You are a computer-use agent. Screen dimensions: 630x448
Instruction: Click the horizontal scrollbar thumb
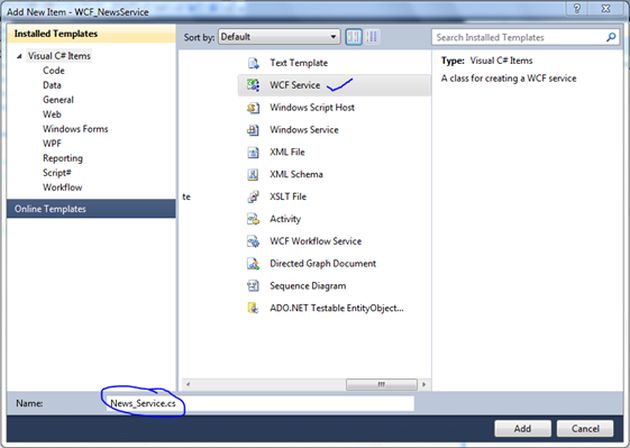pyautogui.click(x=381, y=385)
